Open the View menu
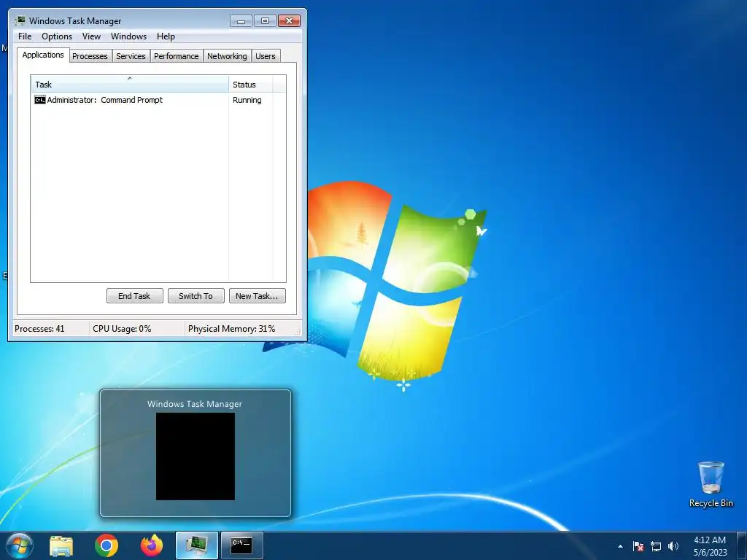The width and height of the screenshot is (747, 560). (x=91, y=36)
